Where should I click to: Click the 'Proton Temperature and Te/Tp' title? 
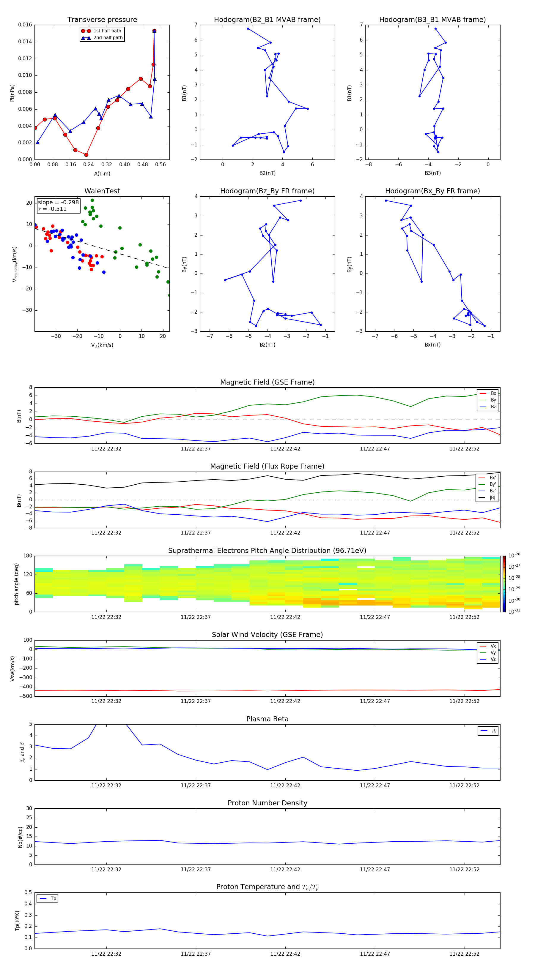[267, 887]
